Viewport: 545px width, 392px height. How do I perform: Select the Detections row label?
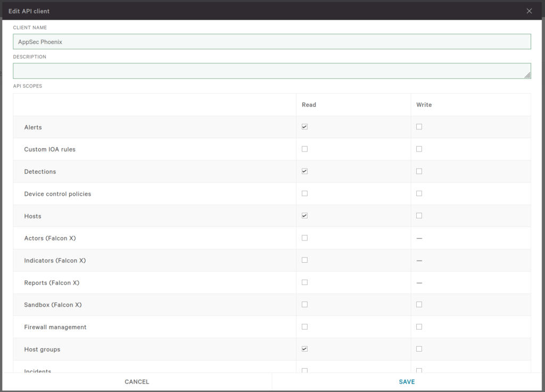point(40,171)
